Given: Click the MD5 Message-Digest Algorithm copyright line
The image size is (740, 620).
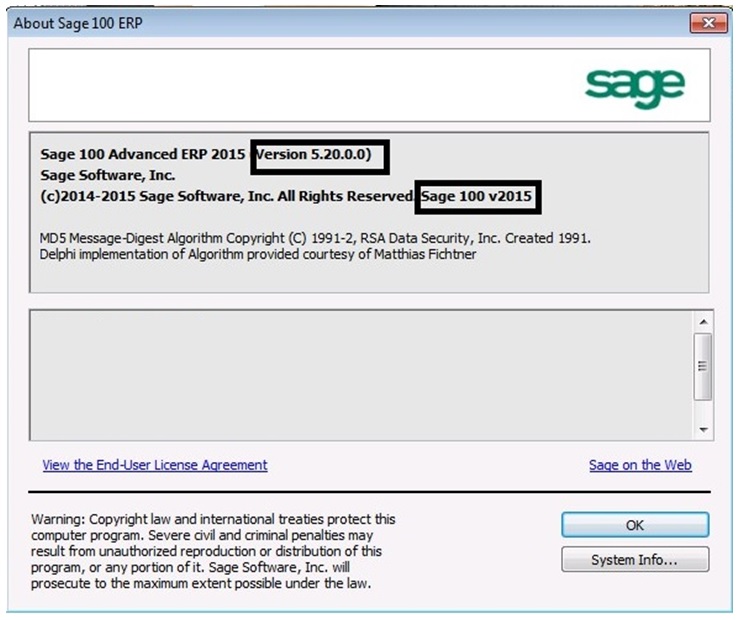Looking at the screenshot, I should coord(315,238).
